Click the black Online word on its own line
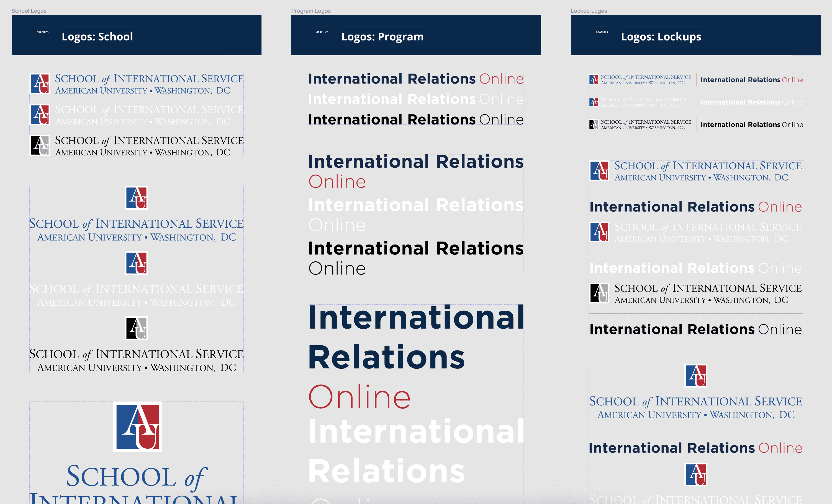The image size is (832, 504). click(x=337, y=269)
